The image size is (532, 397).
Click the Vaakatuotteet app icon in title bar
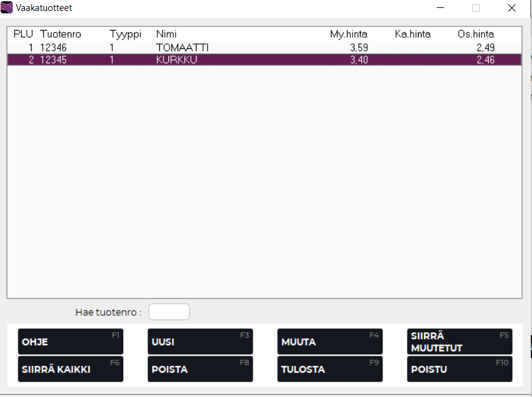[x=7, y=9]
